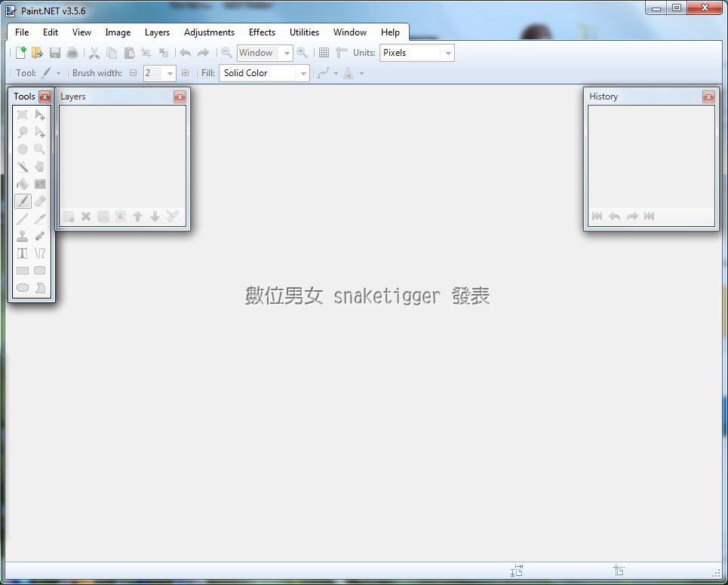728x585 pixels.
Task: Click the Crop to Selection icon
Action: coord(146,53)
